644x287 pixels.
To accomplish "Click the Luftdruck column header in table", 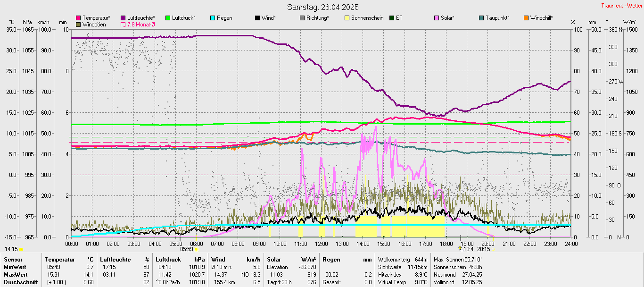I will click(x=168, y=260).
